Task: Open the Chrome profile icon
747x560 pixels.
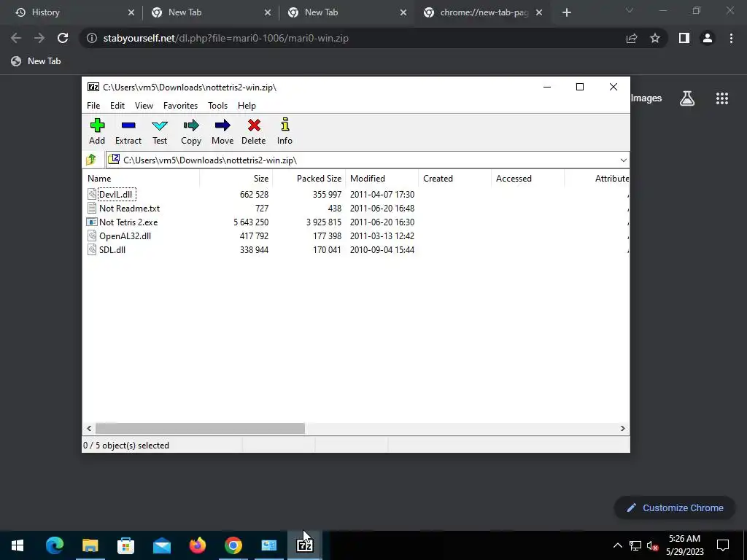Action: click(708, 38)
